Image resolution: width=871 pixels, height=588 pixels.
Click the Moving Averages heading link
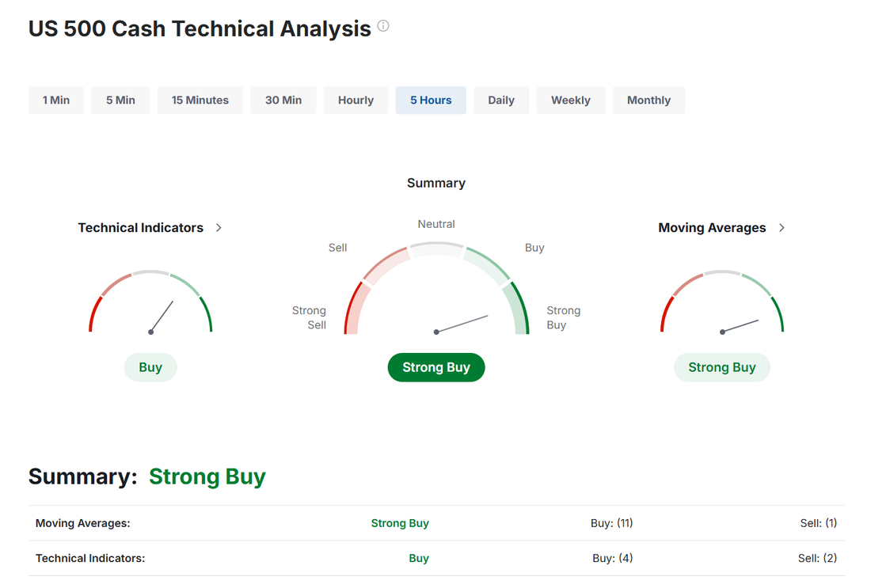[x=712, y=228]
